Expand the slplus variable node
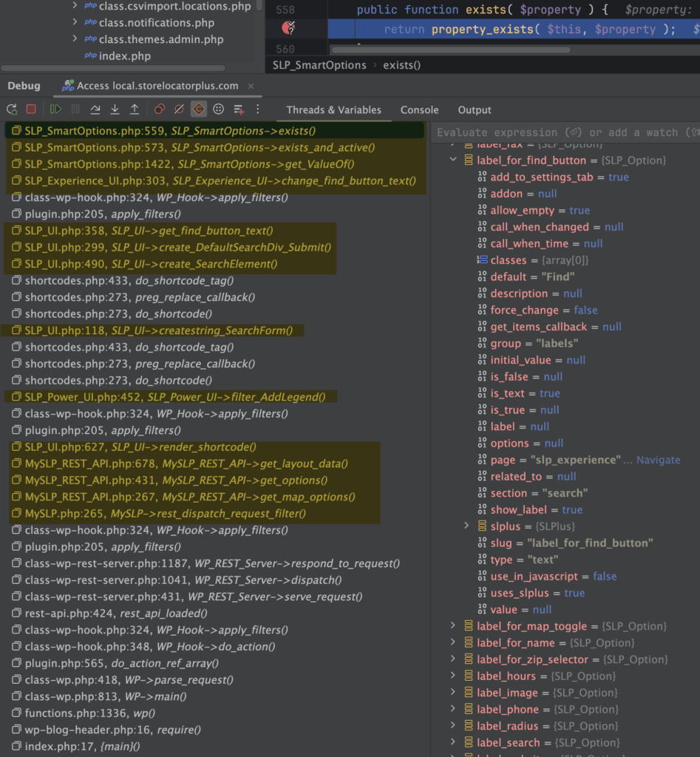700x757 pixels. 466,526
